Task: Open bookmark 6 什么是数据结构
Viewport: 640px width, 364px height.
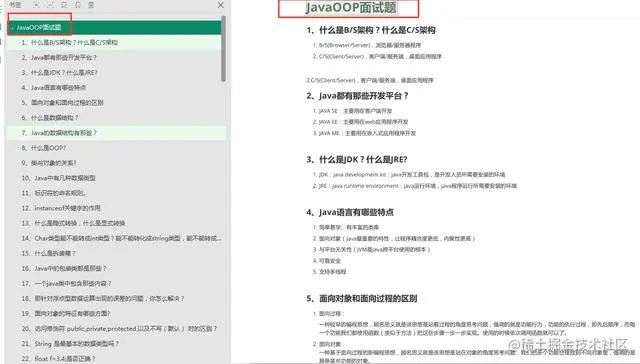Action: [x=50, y=118]
